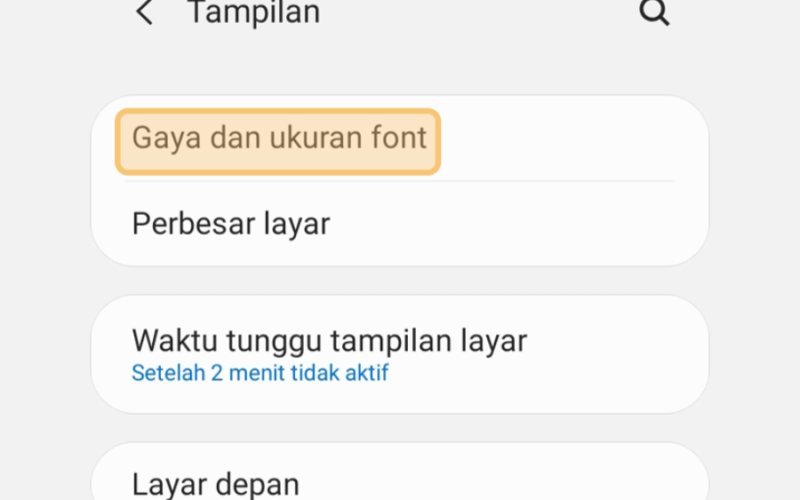The height and width of the screenshot is (500, 800).
Task: Click the Tampilan page title
Action: [254, 12]
